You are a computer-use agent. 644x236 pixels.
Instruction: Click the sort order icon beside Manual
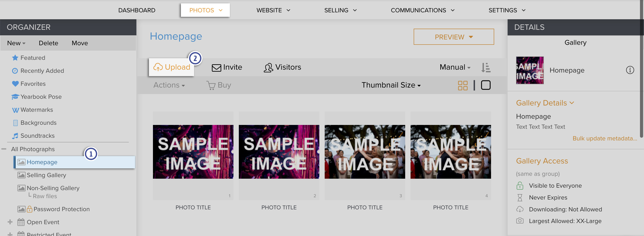pyautogui.click(x=486, y=67)
